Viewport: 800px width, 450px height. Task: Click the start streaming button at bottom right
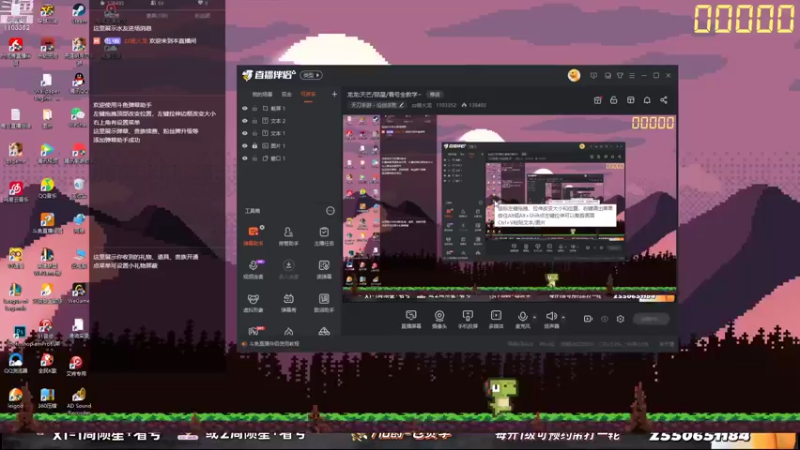(651, 319)
